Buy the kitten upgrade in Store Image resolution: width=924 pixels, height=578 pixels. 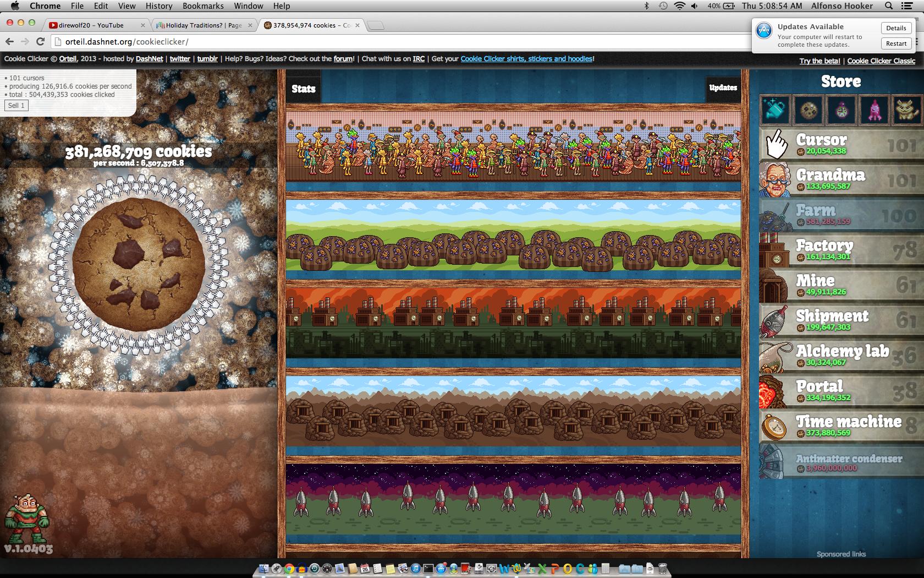(908, 109)
